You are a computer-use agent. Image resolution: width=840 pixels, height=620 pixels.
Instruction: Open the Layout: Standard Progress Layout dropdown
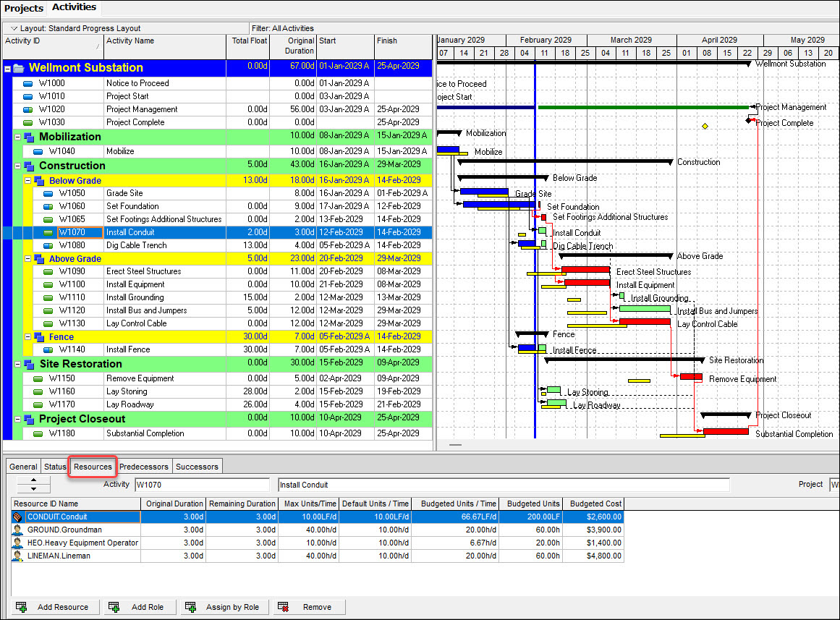pyautogui.click(x=14, y=28)
